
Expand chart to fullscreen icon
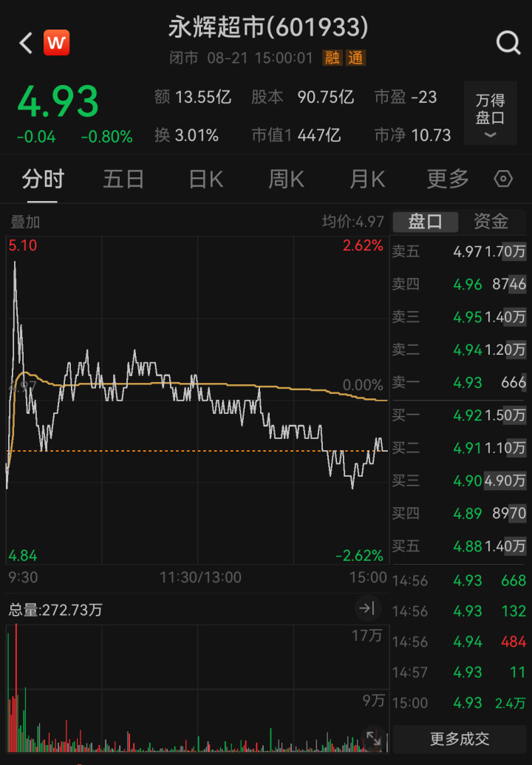[x=373, y=738]
